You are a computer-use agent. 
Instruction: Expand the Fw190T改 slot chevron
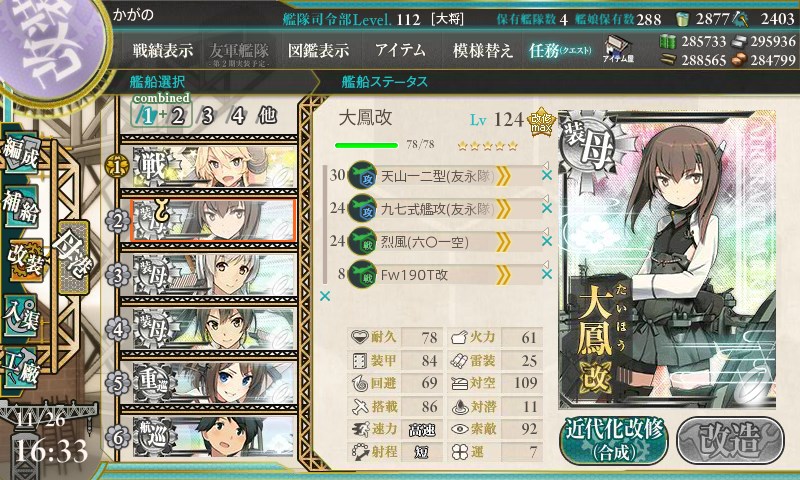[x=503, y=275]
